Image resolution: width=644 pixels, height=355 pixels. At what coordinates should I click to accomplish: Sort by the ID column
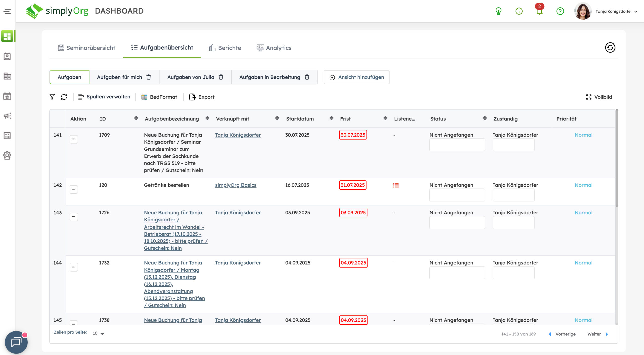[136, 118]
